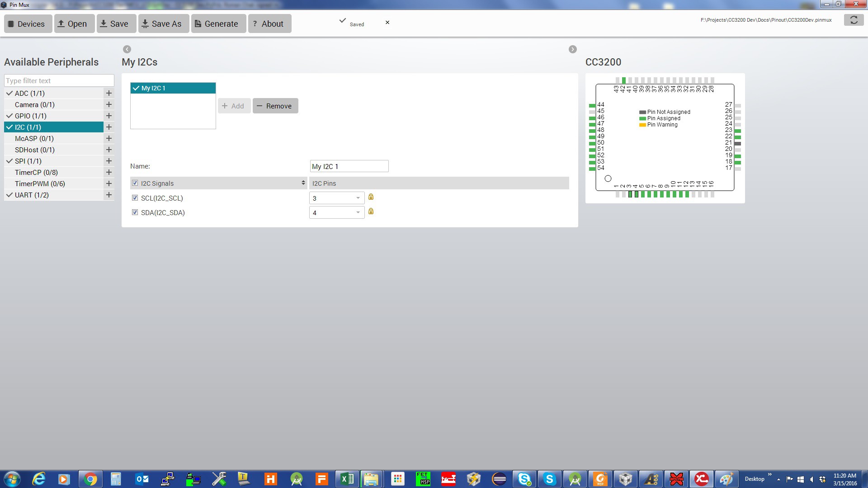Select UART (1/2) peripheral
The width and height of the screenshot is (868, 488).
point(54,195)
